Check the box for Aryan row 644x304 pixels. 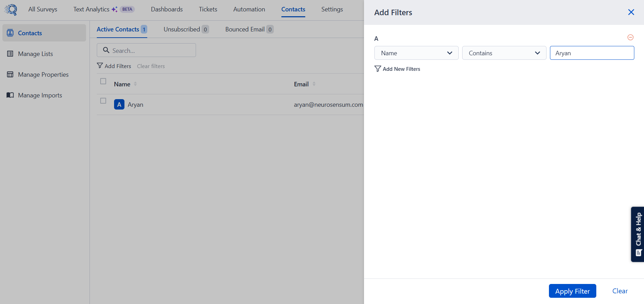103,101
